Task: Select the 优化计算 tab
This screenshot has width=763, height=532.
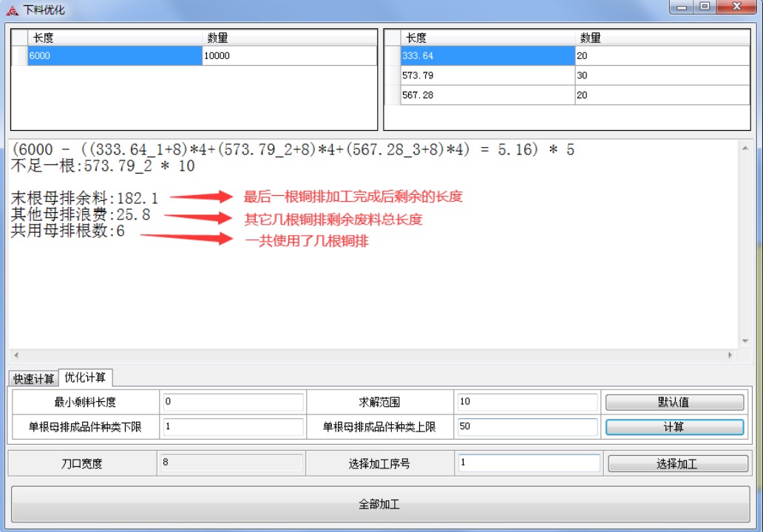Action: pos(85,378)
